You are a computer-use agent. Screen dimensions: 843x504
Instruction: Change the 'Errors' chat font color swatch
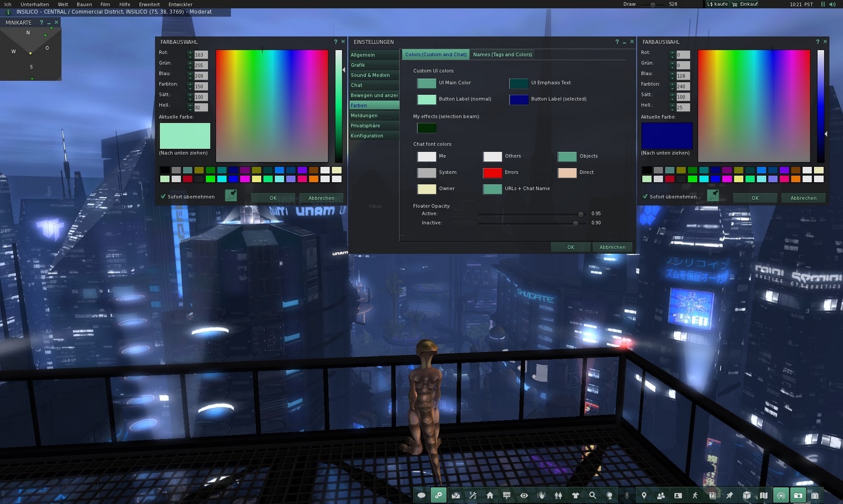[x=492, y=172]
